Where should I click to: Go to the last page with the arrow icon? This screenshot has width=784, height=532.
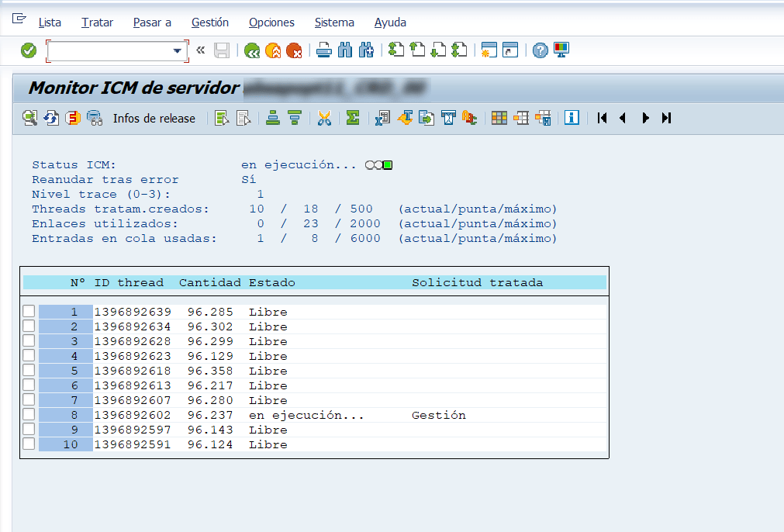(x=666, y=118)
